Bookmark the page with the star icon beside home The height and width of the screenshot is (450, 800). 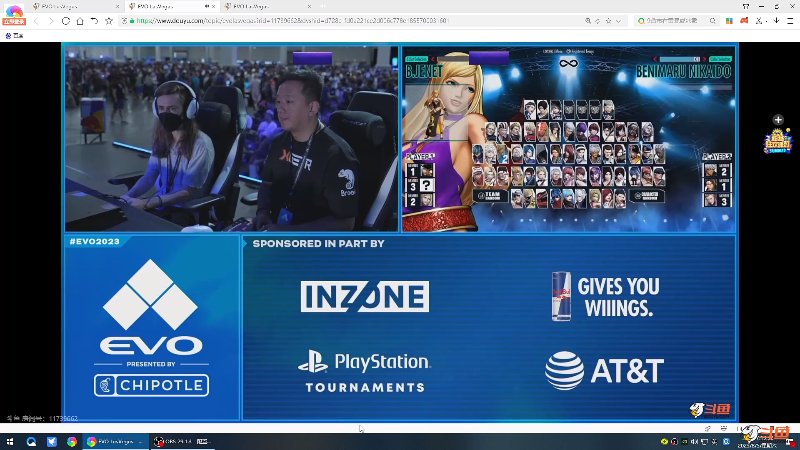[109, 21]
